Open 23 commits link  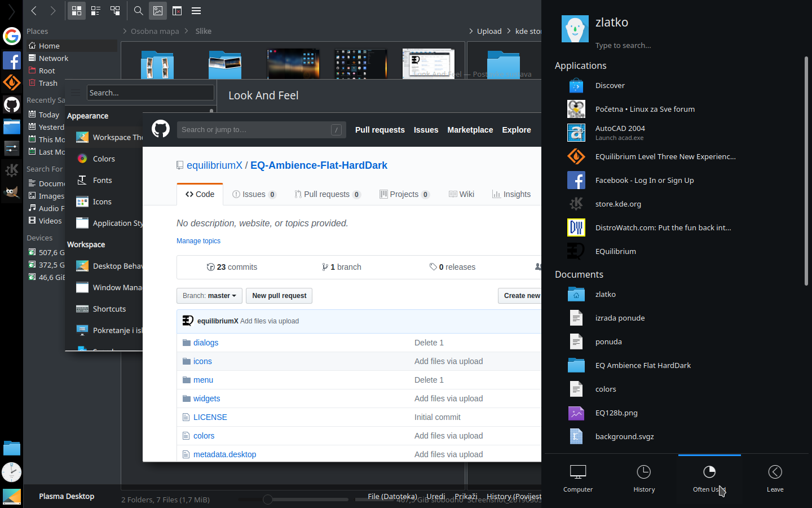[232, 267]
